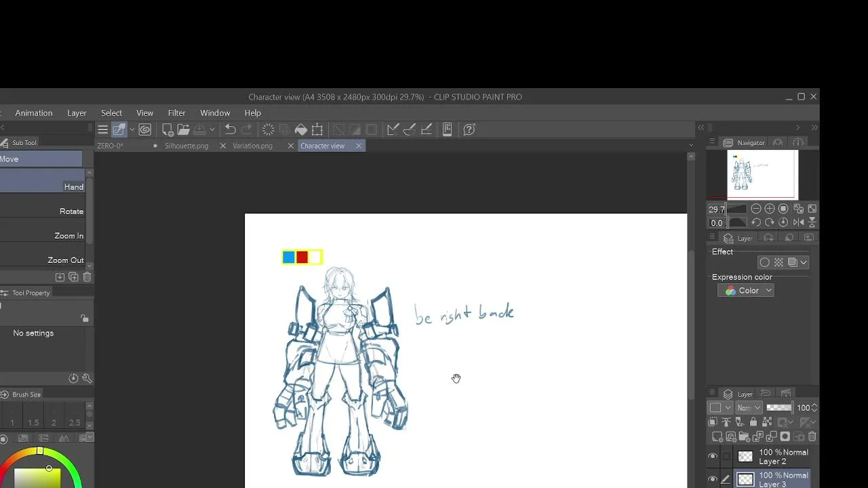Create a new canvas file
Screen dimensions: 868x488
click(x=167, y=129)
